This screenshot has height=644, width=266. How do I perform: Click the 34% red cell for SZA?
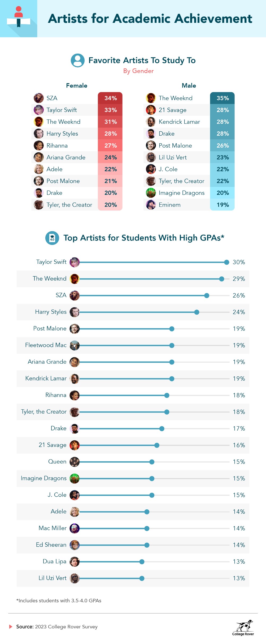110,98
